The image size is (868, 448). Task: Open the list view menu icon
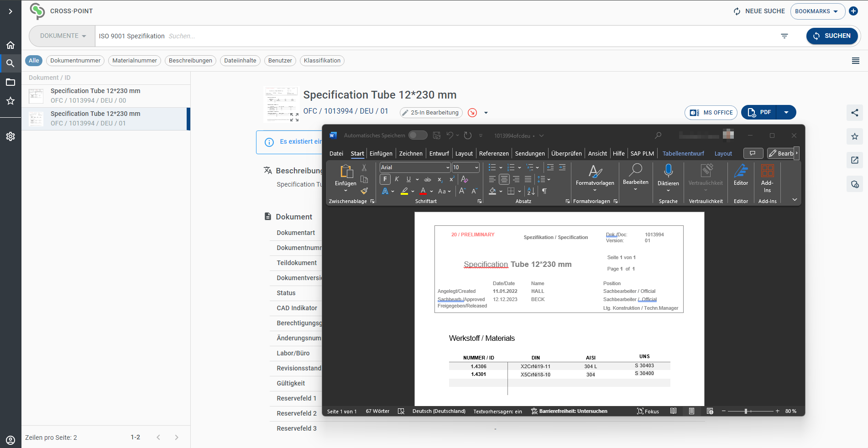[x=856, y=61]
